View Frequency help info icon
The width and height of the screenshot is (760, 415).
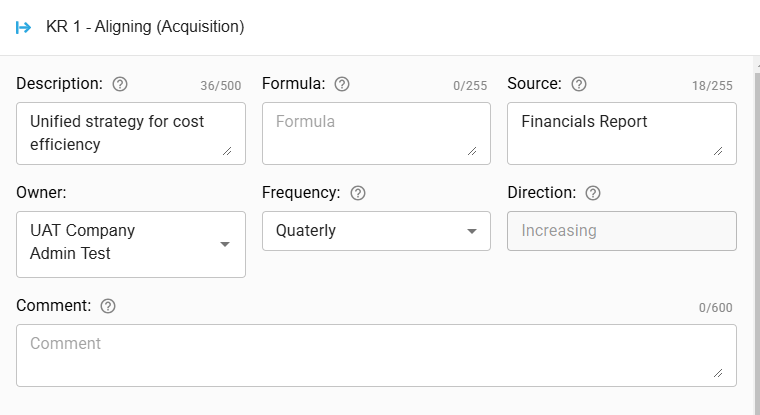(358, 193)
